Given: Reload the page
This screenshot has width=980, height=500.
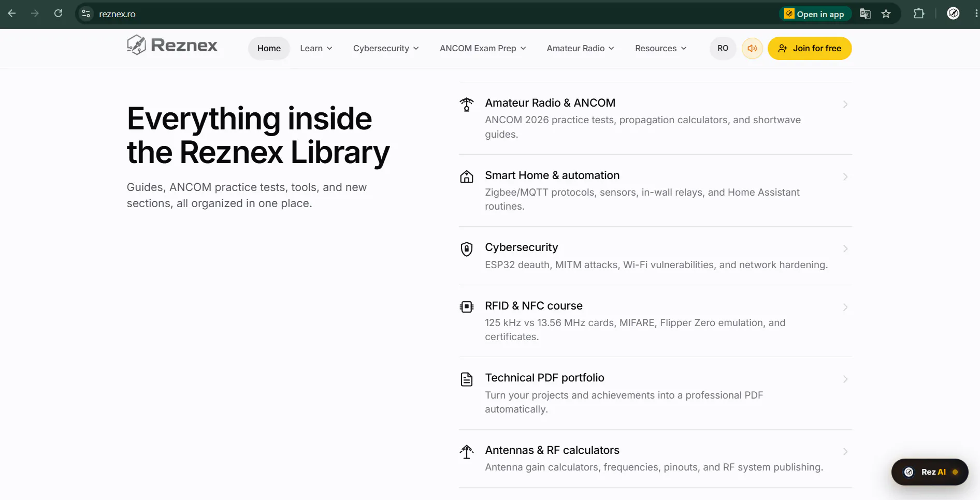Looking at the screenshot, I should tap(59, 13).
